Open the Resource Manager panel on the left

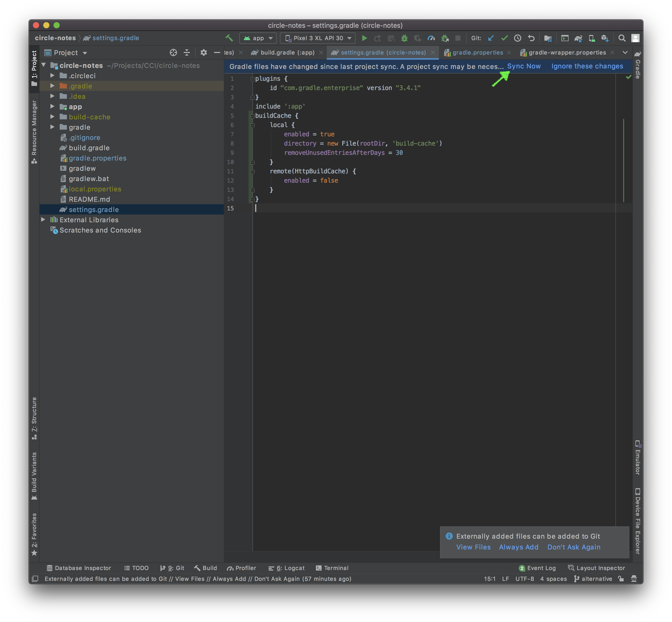(x=34, y=131)
